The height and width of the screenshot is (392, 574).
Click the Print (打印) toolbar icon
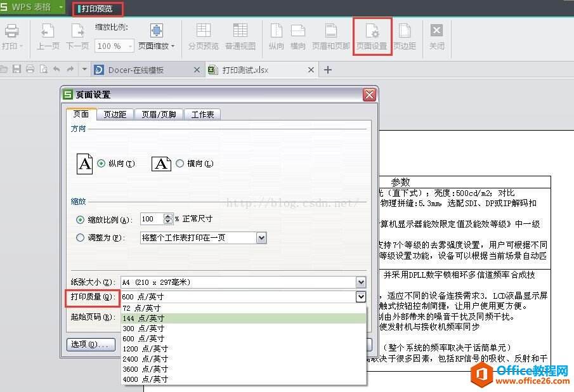11,30
